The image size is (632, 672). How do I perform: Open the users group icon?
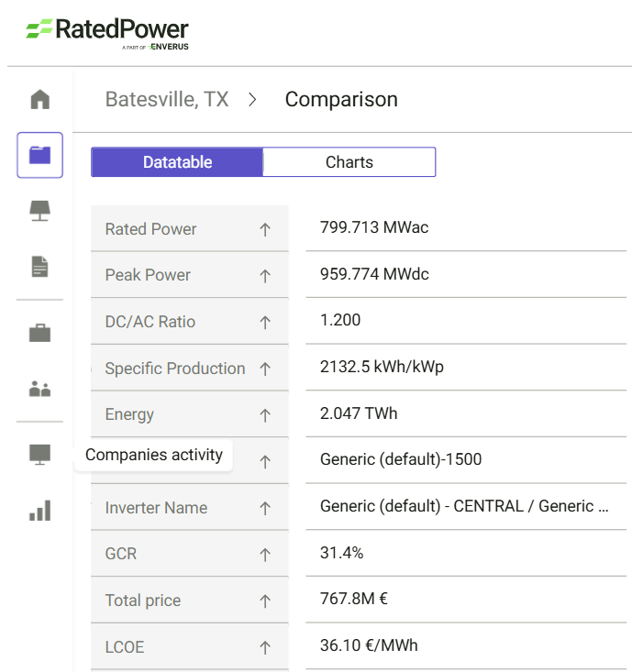pyautogui.click(x=39, y=389)
